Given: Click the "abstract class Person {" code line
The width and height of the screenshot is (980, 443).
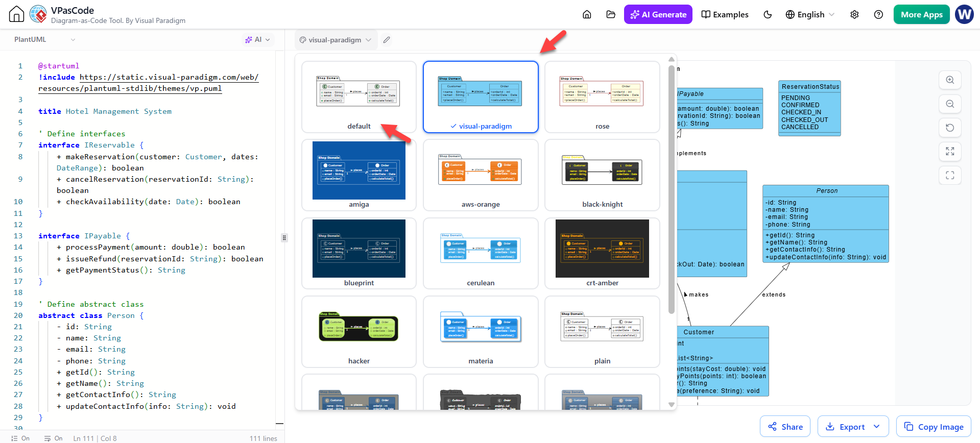Looking at the screenshot, I should point(91,315).
